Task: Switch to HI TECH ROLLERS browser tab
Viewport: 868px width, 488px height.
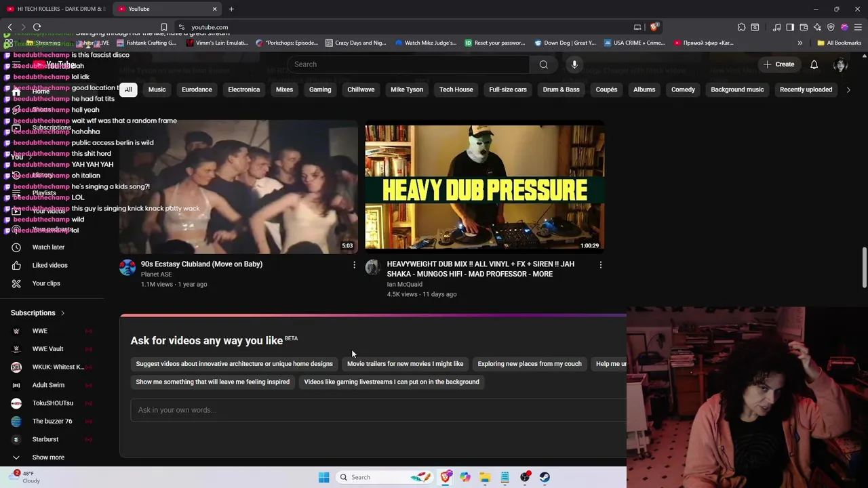Action: coord(56,9)
